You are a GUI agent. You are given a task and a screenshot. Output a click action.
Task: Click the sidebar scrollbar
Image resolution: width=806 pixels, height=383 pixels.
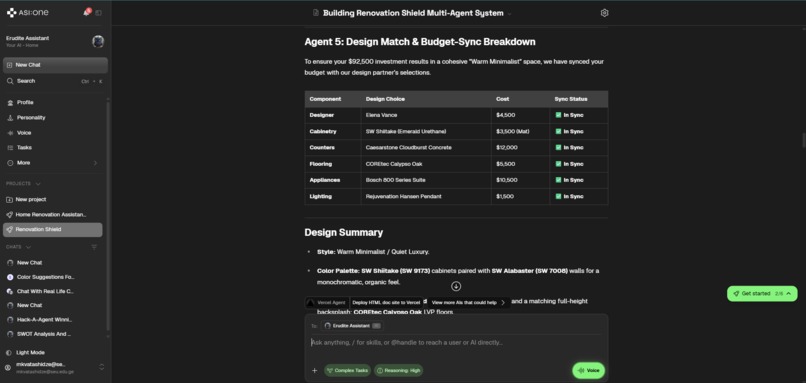[x=108, y=216]
